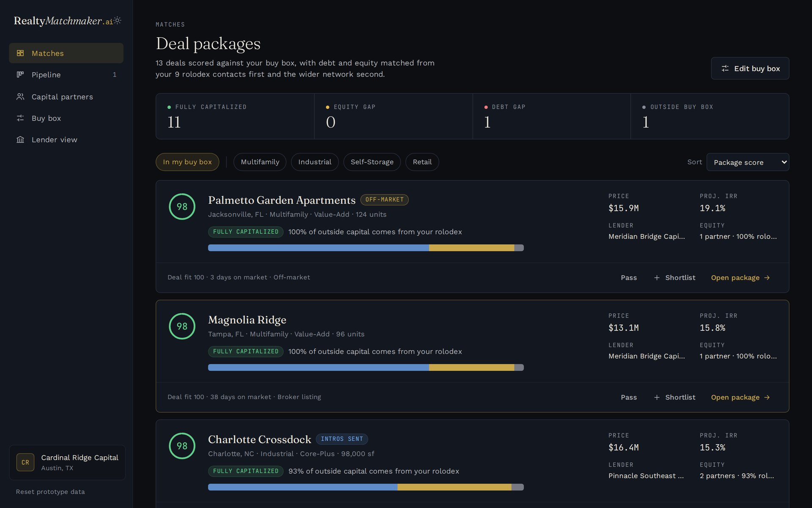Pass on Magnolia Ridge deal
Image resolution: width=812 pixels, height=508 pixels.
coord(628,398)
